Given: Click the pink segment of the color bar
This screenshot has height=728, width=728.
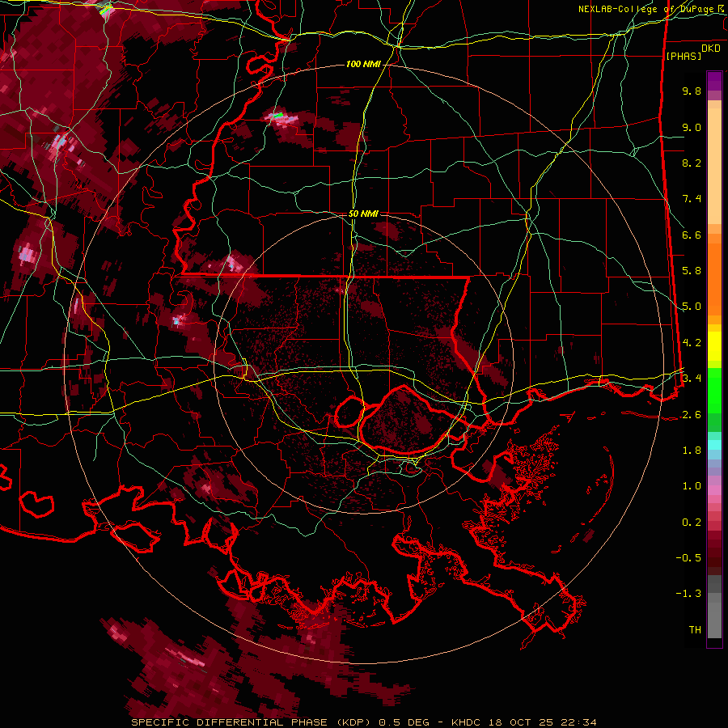Looking at the screenshot, I should pos(714,490).
